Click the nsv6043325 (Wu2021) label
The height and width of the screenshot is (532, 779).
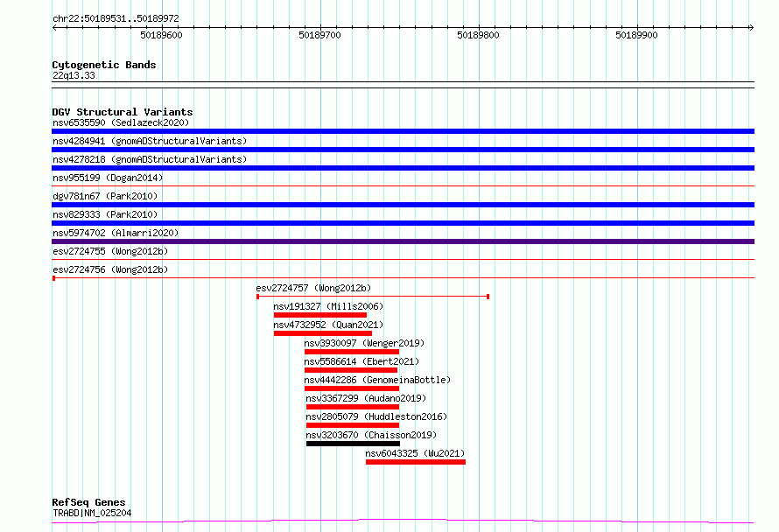(x=415, y=453)
